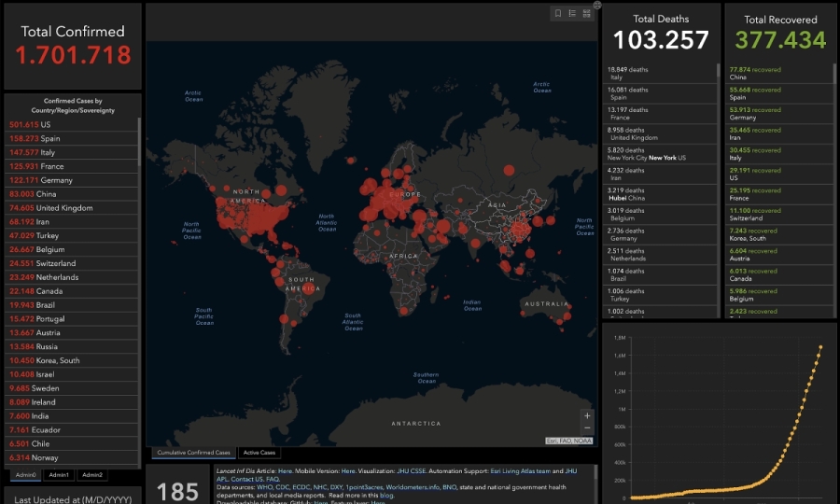Open the Worldometers.info data source link
This screenshot has width=840, height=504.
pos(413,487)
